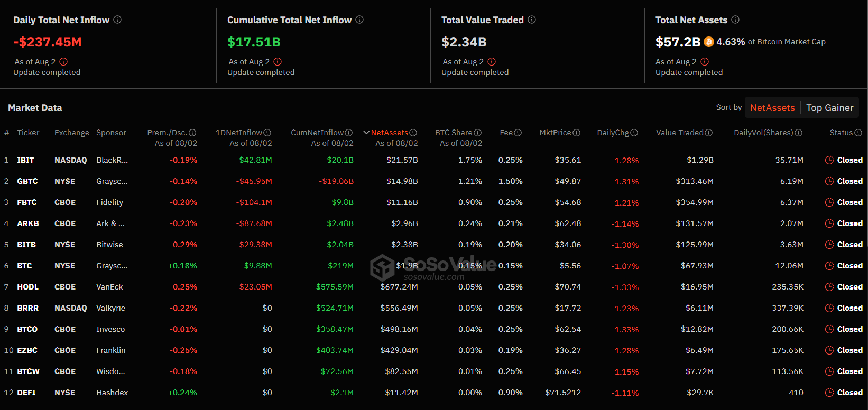Open the BTC ticker link

[x=24, y=266]
